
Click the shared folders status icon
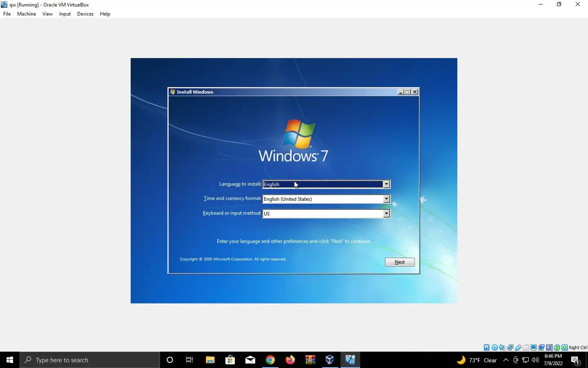526,348
